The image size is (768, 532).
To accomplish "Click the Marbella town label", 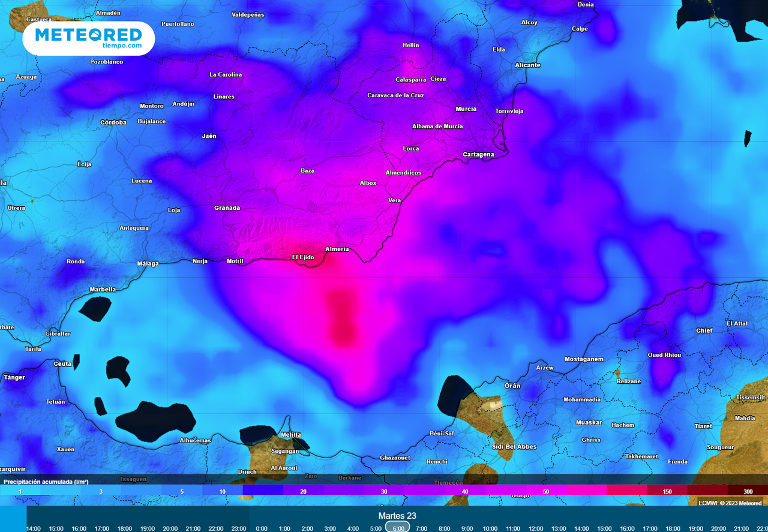I will click(103, 290).
